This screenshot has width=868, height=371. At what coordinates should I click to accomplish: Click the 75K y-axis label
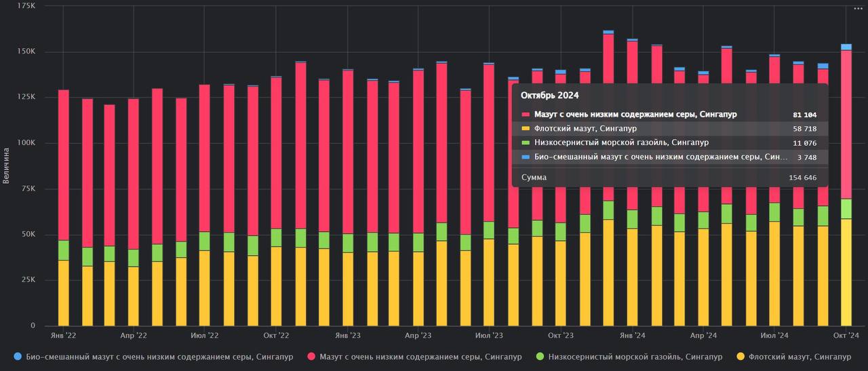tap(28, 189)
